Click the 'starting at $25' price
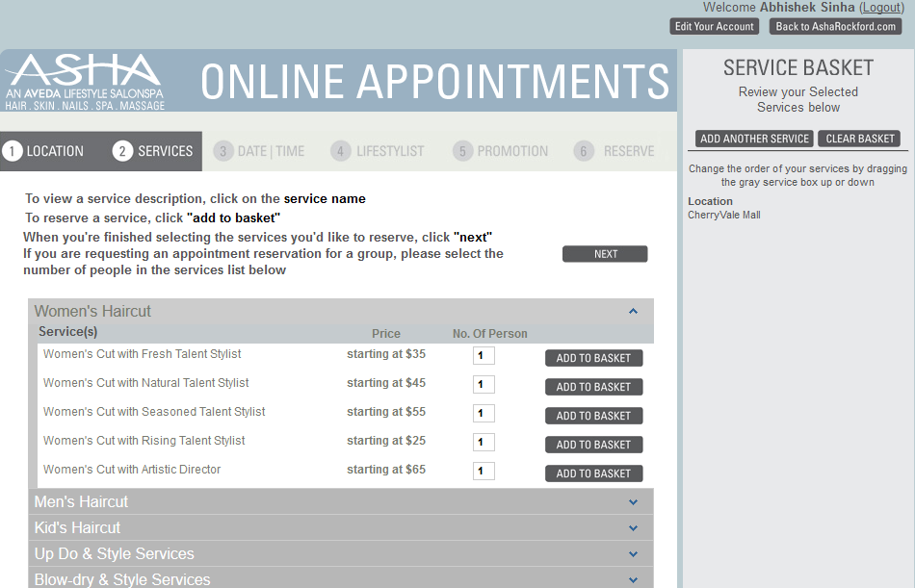 (386, 441)
